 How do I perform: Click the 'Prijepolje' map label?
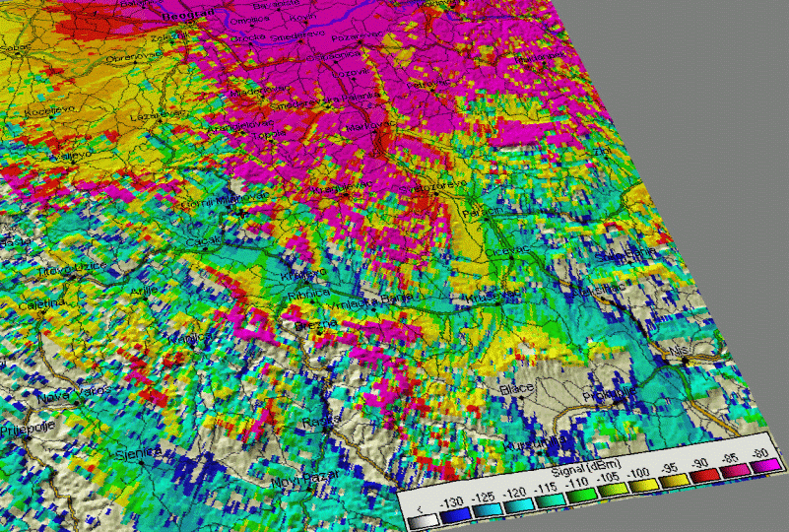(x=28, y=429)
